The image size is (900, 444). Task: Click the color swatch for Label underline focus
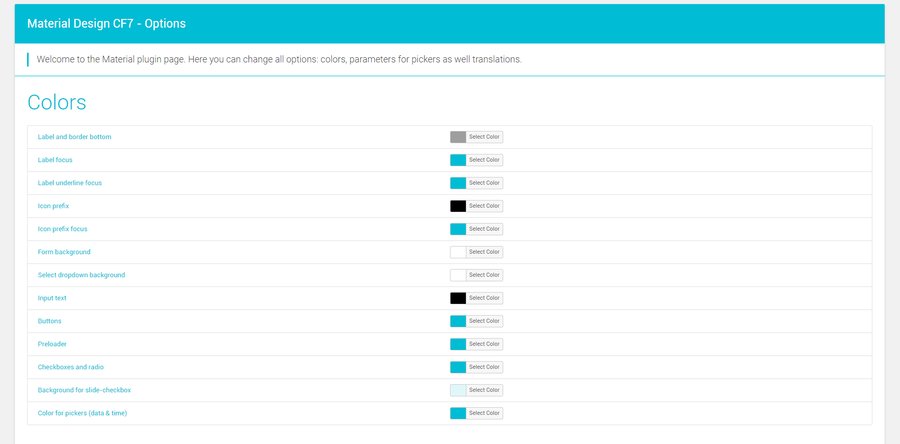coord(458,183)
